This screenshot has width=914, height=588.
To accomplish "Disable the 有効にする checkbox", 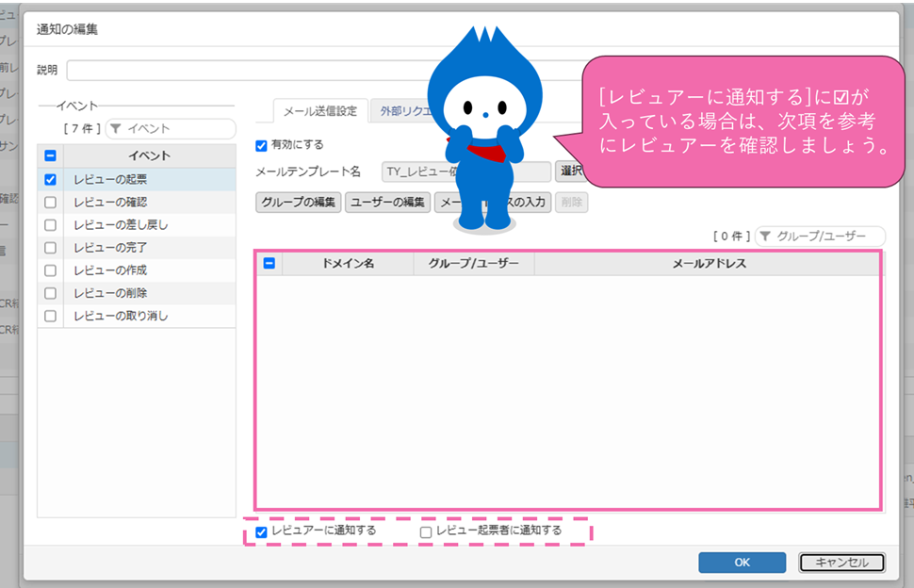I will pos(262,146).
